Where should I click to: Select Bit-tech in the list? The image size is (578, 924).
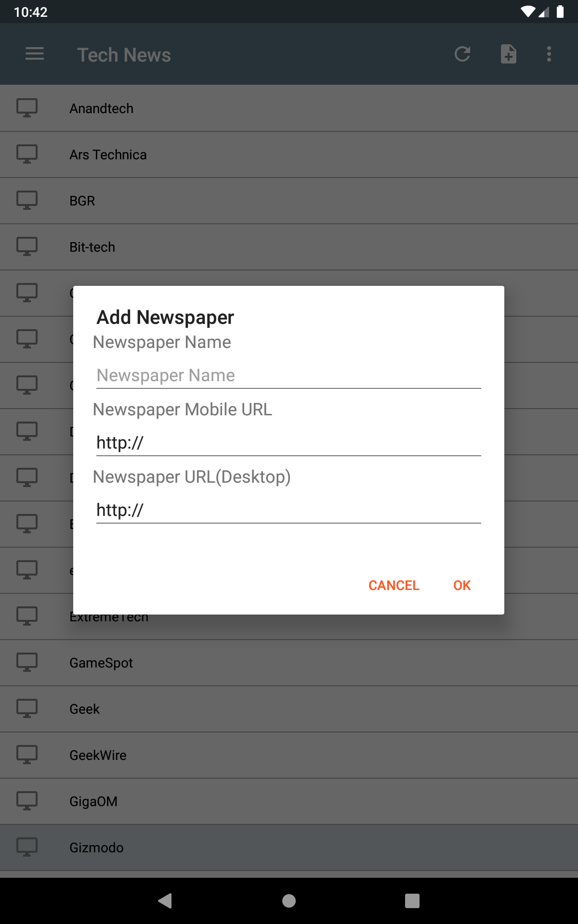(289, 247)
